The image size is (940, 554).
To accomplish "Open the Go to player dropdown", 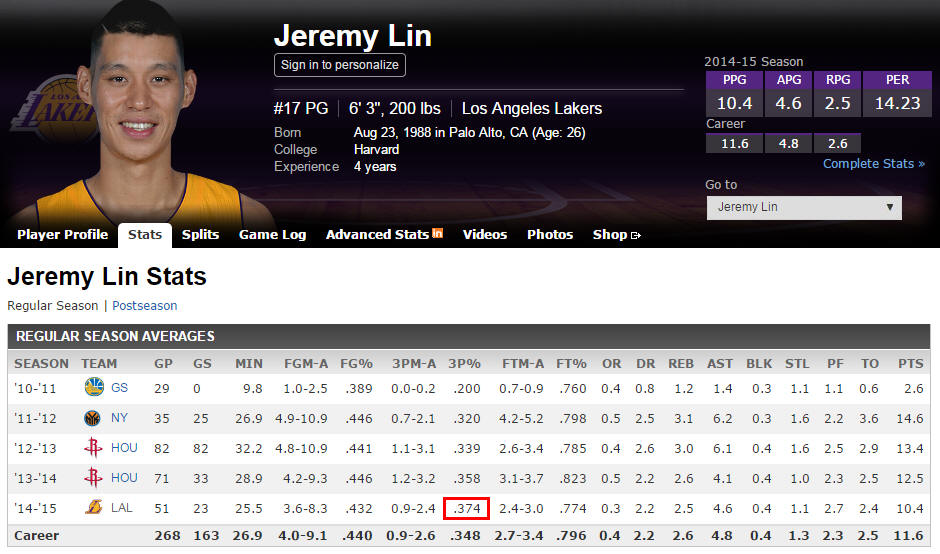I will click(x=804, y=207).
